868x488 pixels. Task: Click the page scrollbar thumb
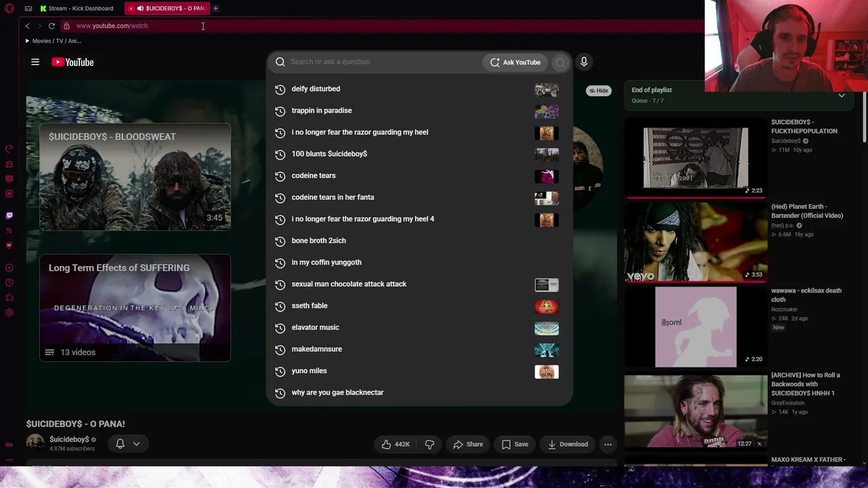point(865,119)
